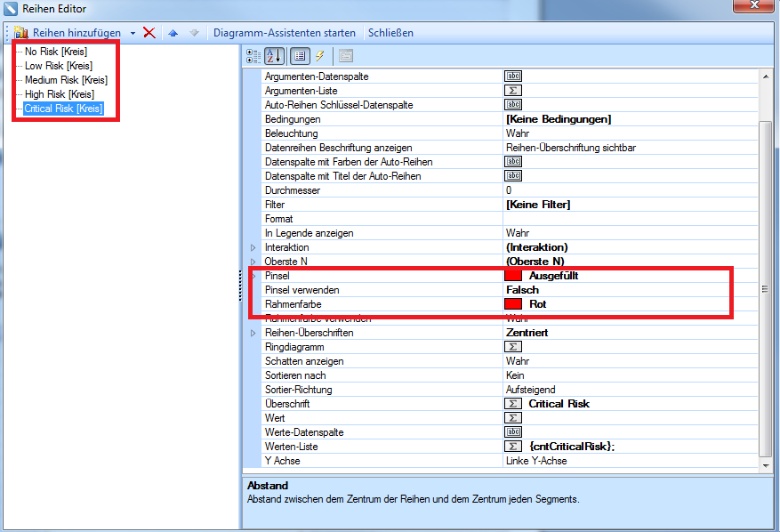This screenshot has height=532, width=780.
Task: Click Schließen to close the editor
Action: [390, 33]
